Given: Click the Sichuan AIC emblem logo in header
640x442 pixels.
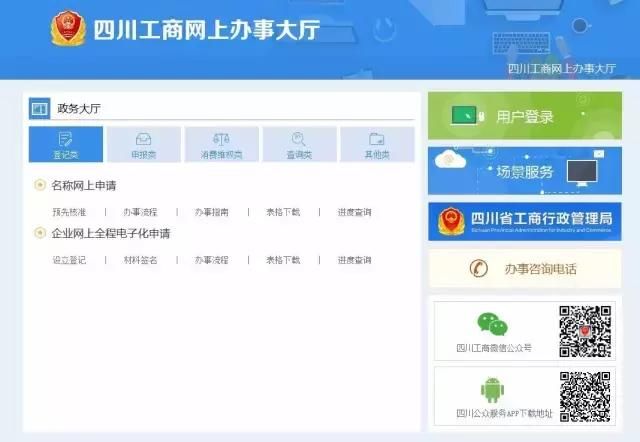Looking at the screenshot, I should pyautogui.click(x=68, y=28).
